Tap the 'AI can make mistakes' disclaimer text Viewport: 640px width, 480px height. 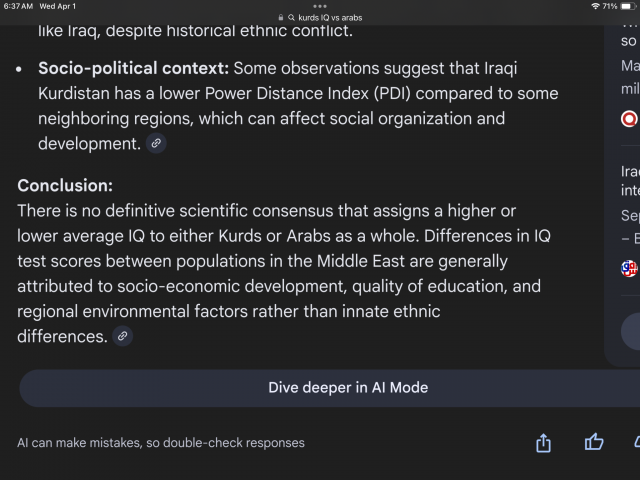point(161,442)
